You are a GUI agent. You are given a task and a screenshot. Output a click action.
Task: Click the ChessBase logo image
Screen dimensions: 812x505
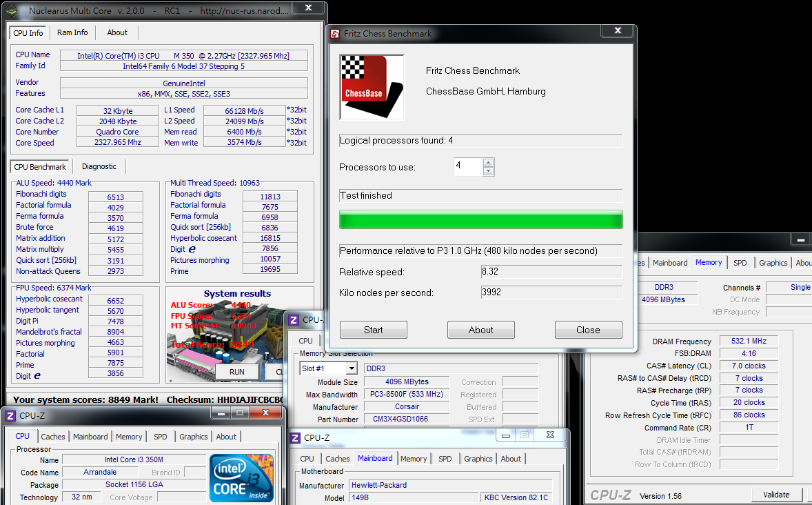(x=372, y=87)
